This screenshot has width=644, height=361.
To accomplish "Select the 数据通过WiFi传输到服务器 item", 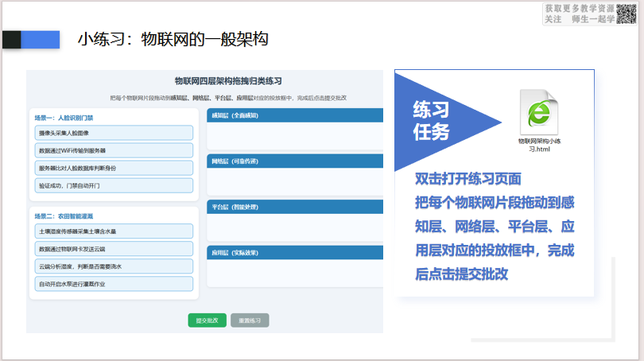I will tap(114, 151).
